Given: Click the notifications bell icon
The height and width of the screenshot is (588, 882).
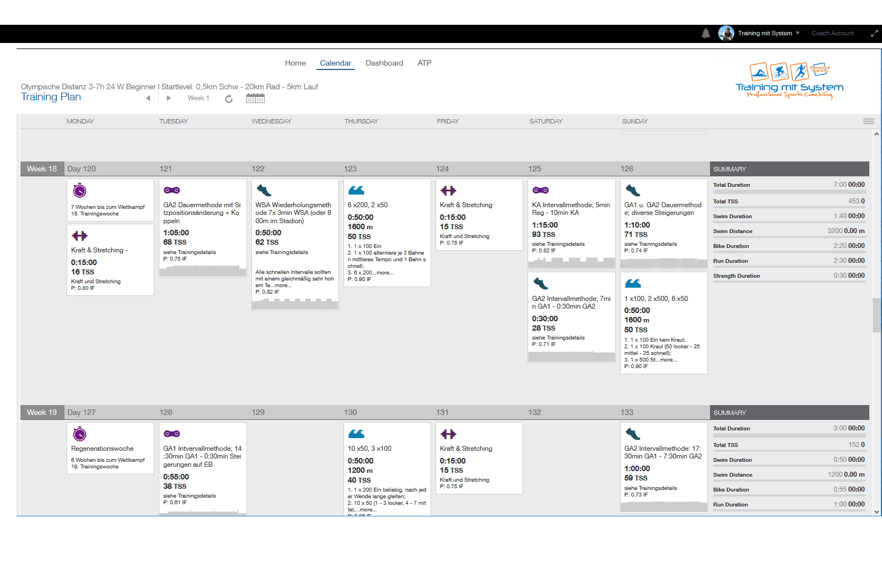Looking at the screenshot, I should (x=706, y=34).
